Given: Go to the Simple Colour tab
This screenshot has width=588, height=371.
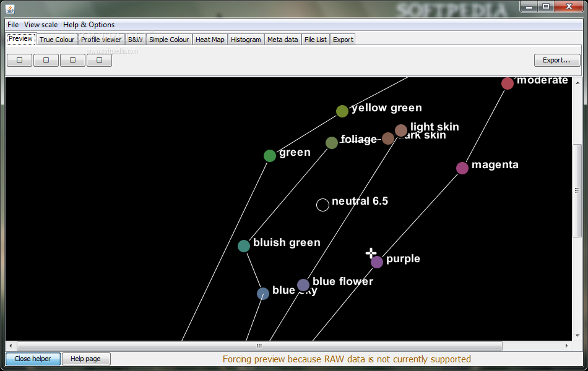Looking at the screenshot, I should point(169,40).
